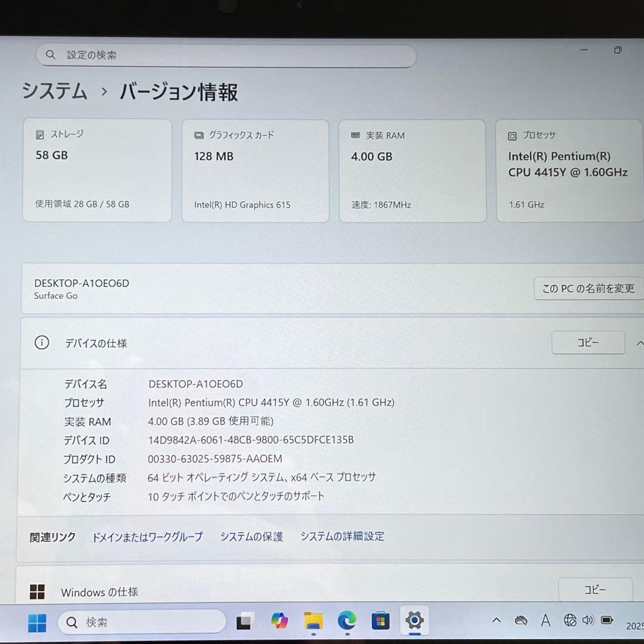The height and width of the screenshot is (644, 644).
Task: Click the OneDrive cloud tray icon
Action: [x=521, y=620]
